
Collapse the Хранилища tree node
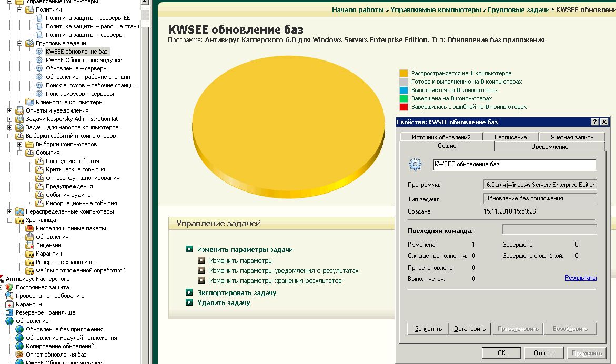(10, 220)
